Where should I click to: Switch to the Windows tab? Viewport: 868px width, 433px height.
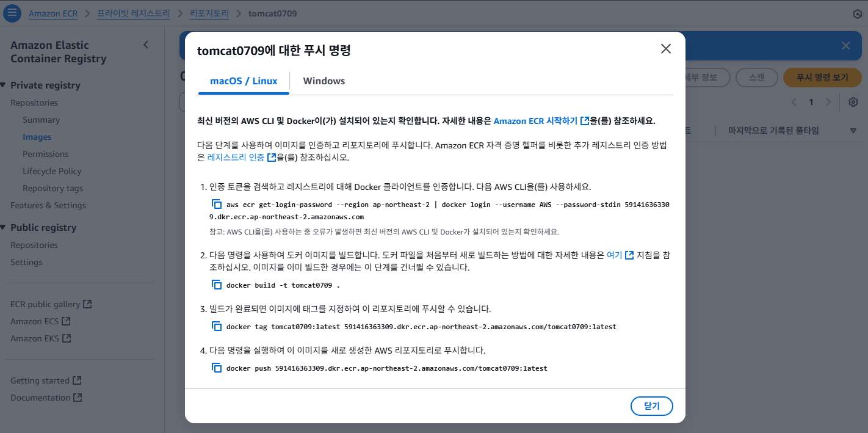324,81
